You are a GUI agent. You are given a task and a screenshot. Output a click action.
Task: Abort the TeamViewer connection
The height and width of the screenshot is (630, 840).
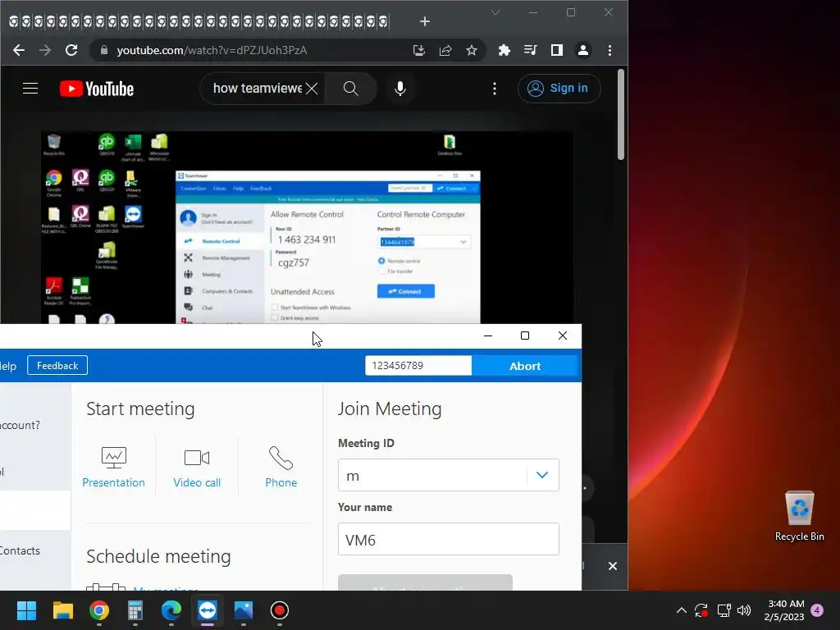(525, 366)
